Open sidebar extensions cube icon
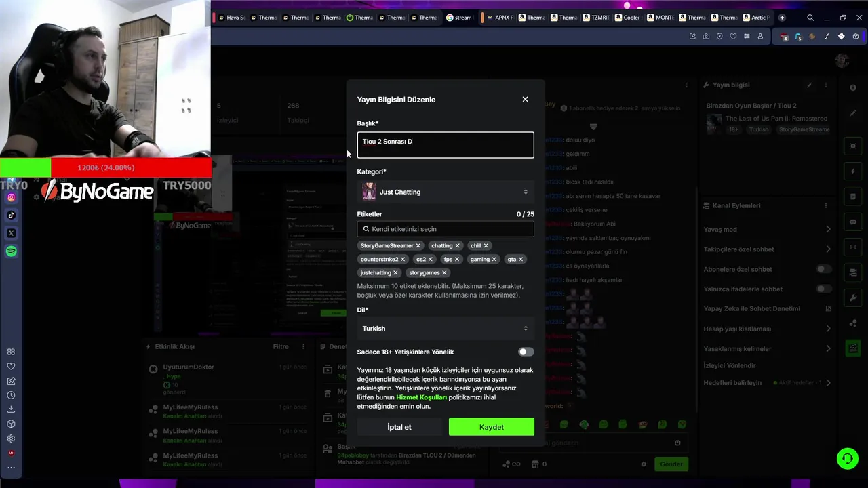This screenshot has height=488, width=868. [x=11, y=424]
